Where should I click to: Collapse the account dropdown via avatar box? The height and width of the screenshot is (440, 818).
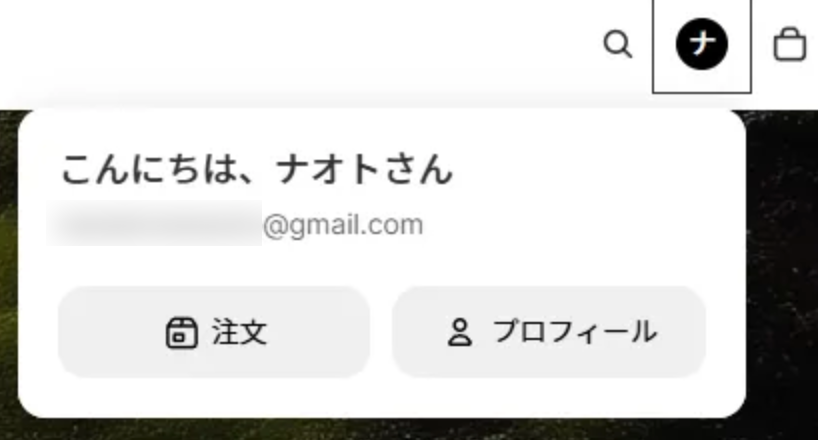pyautogui.click(x=702, y=46)
